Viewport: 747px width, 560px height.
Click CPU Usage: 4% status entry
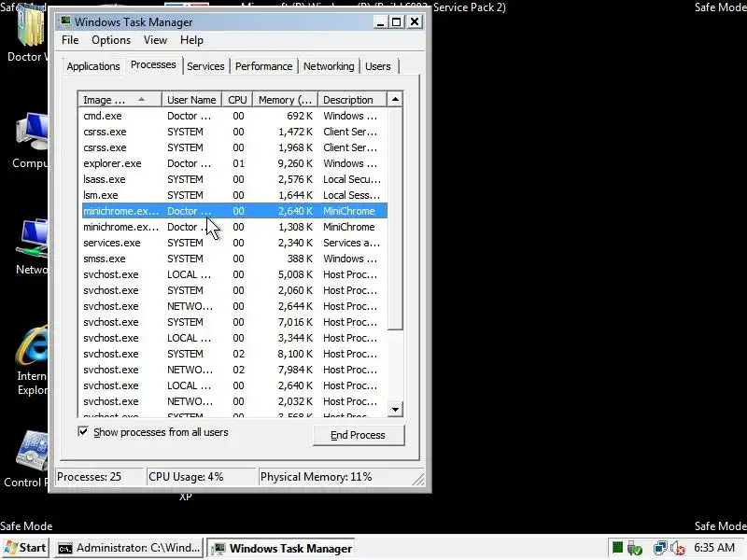201,477
